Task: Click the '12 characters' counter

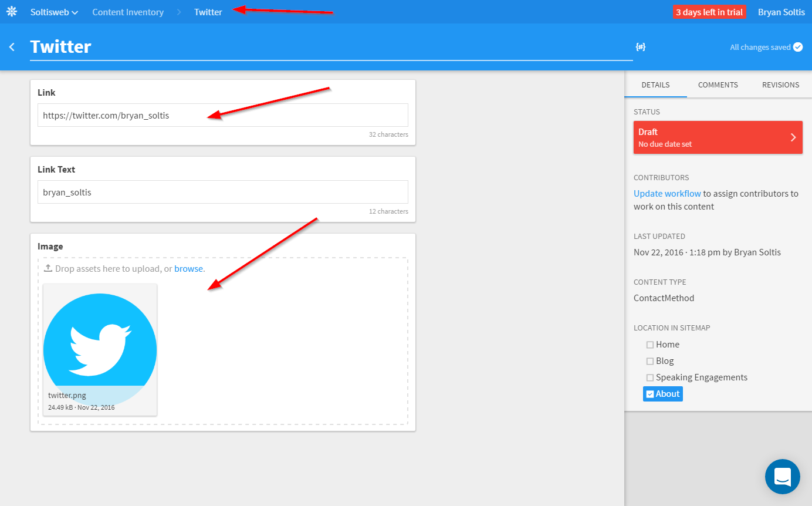Action: (388, 211)
